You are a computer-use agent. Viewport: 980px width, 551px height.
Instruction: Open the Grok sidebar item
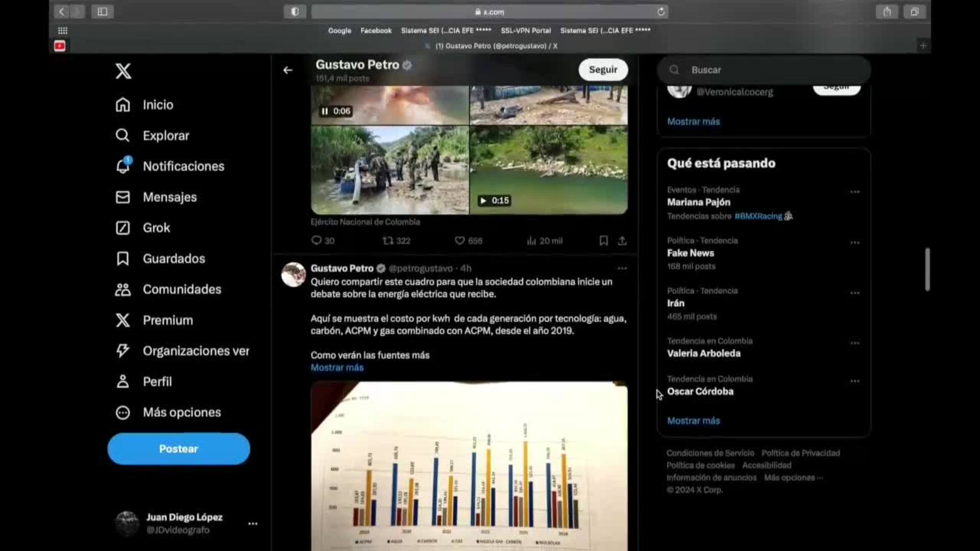point(156,228)
